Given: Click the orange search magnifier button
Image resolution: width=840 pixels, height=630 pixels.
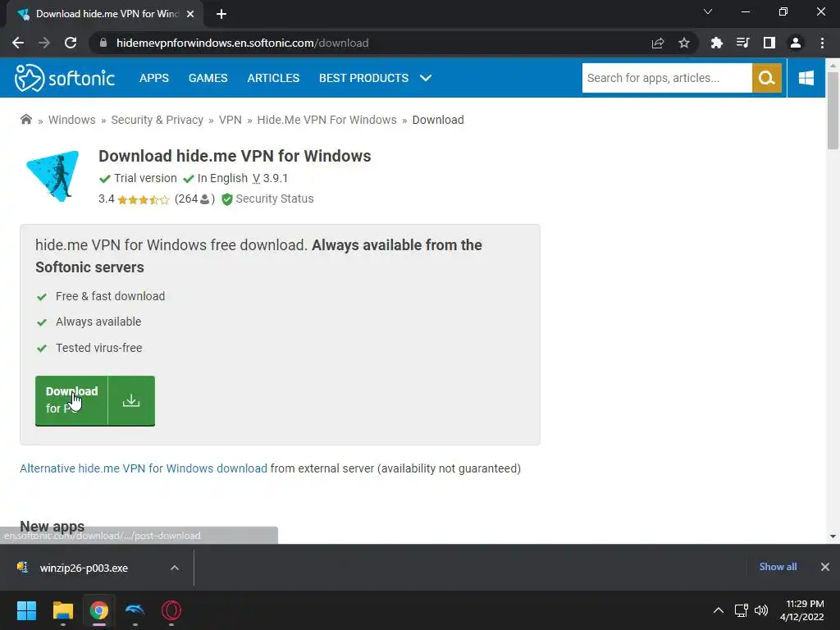Looking at the screenshot, I should coord(767,78).
